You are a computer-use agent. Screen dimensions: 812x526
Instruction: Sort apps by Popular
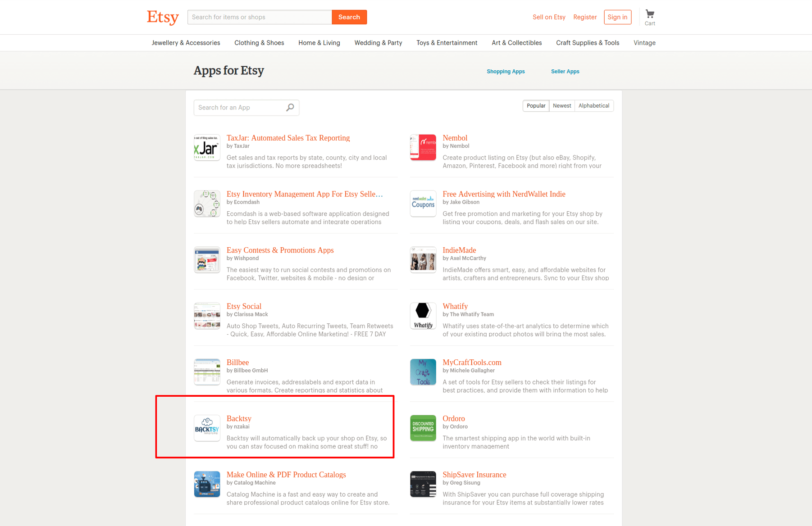(536, 106)
